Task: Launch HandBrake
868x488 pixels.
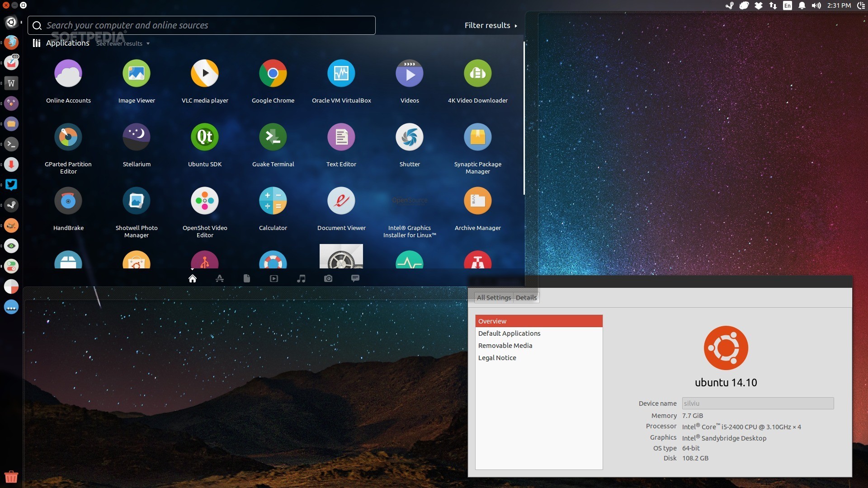Action: coord(68,201)
